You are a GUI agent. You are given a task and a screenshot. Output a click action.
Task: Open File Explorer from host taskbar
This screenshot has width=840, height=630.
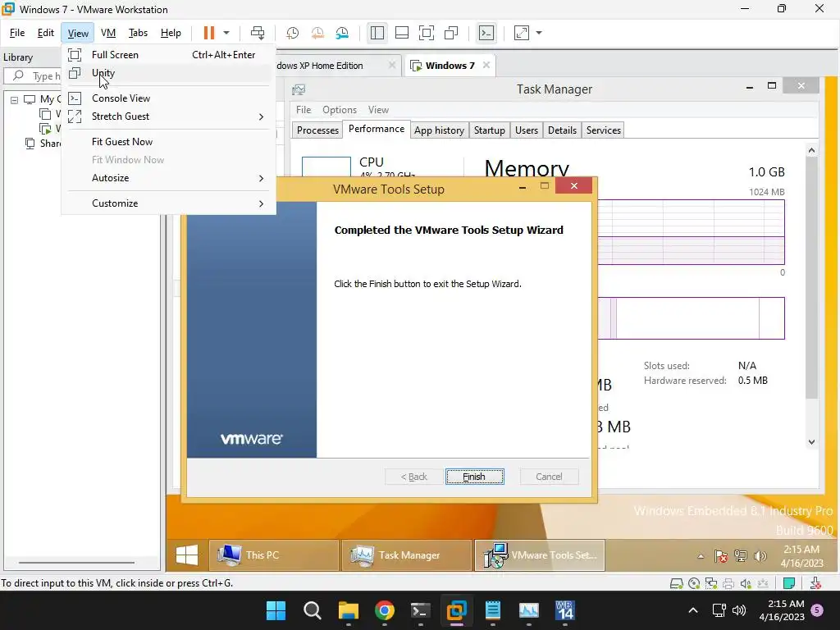348,610
